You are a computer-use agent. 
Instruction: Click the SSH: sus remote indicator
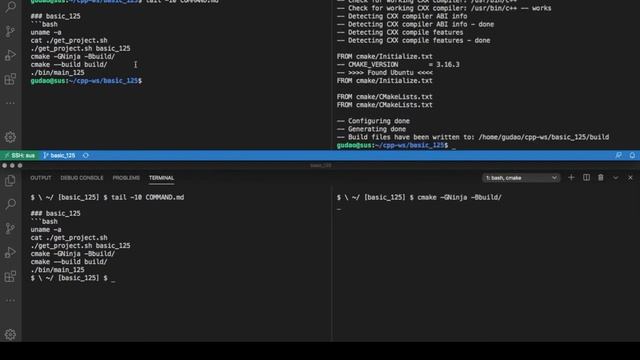point(20,156)
